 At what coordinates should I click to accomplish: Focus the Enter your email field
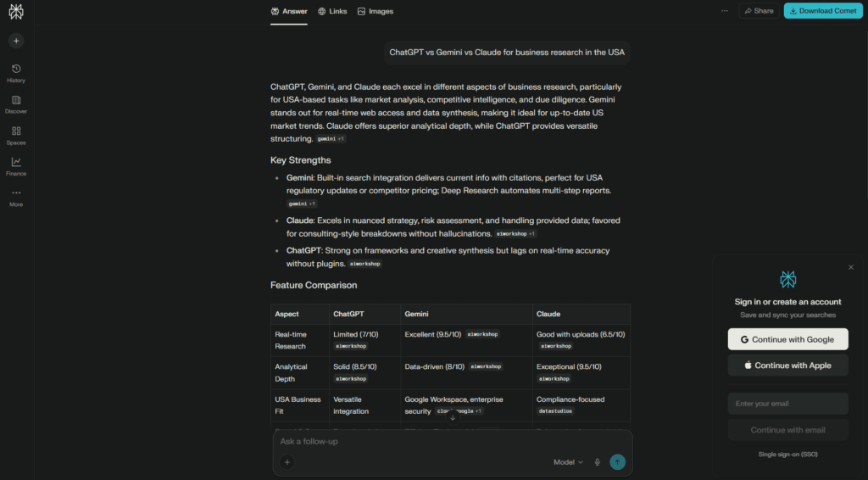point(787,404)
